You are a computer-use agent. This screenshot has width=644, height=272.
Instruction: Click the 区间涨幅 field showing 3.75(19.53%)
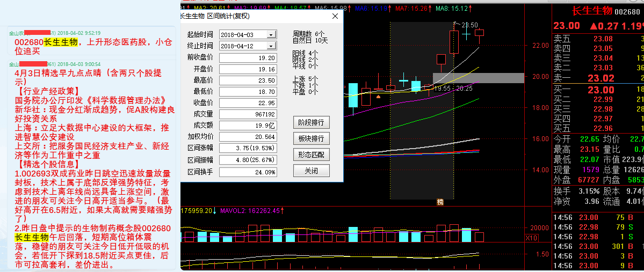click(x=248, y=148)
